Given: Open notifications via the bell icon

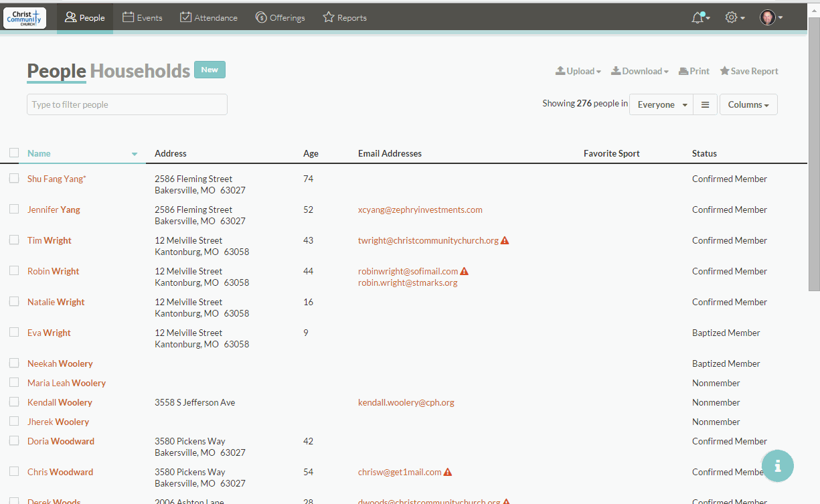Looking at the screenshot, I should (699, 17).
